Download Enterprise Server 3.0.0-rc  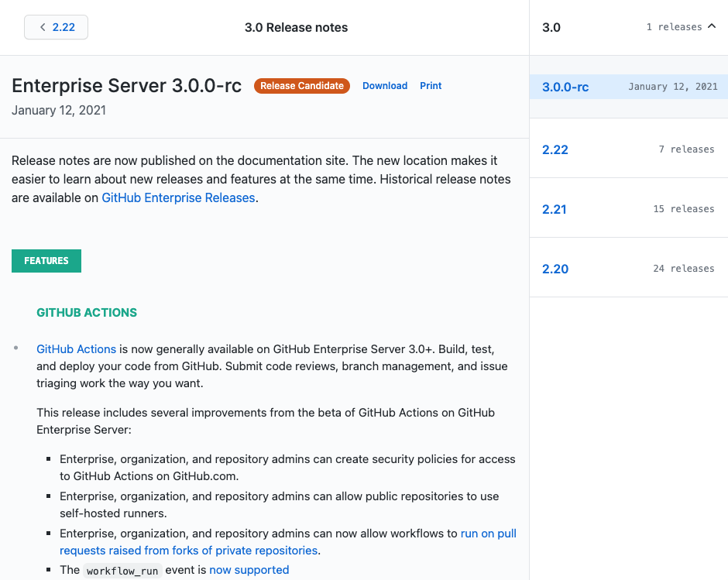pyautogui.click(x=385, y=86)
